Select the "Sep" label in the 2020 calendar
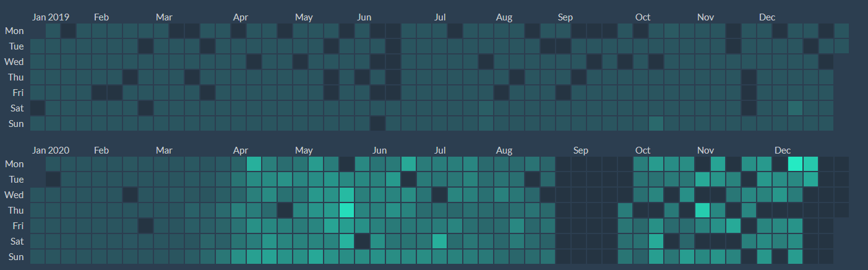The image size is (868, 270). pos(580,150)
